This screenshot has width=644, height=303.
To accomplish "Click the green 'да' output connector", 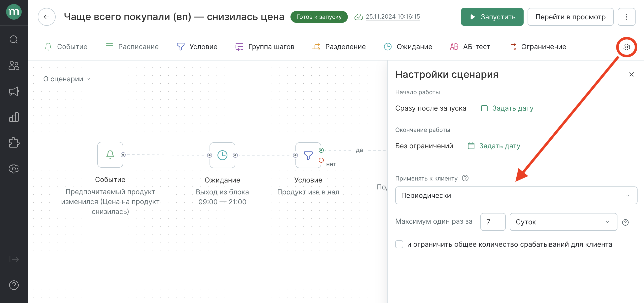I will click(x=321, y=150).
